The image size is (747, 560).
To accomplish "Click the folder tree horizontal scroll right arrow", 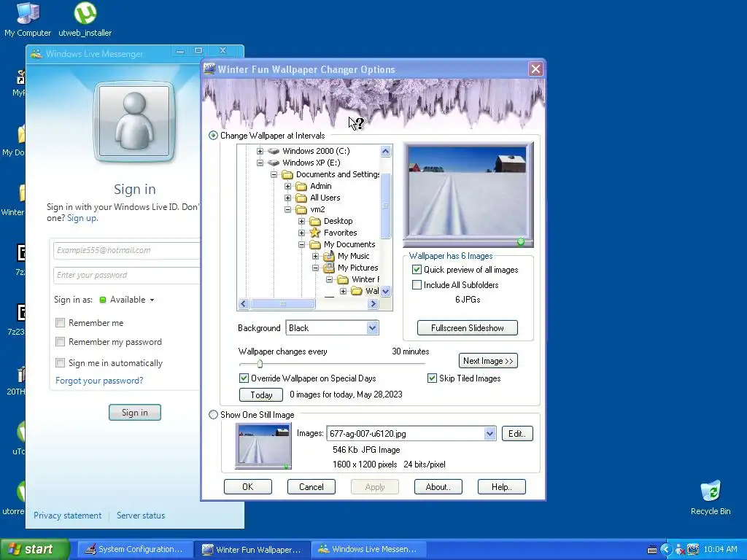I will tap(373, 303).
